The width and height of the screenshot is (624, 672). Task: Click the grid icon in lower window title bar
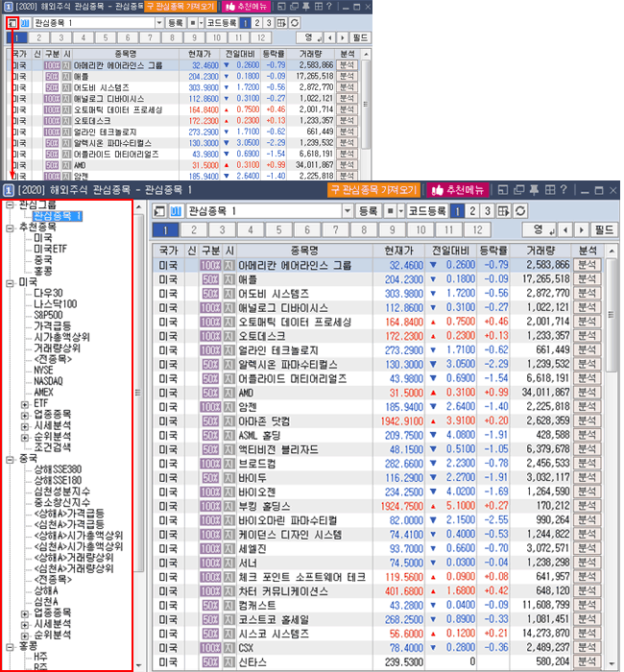click(x=550, y=190)
